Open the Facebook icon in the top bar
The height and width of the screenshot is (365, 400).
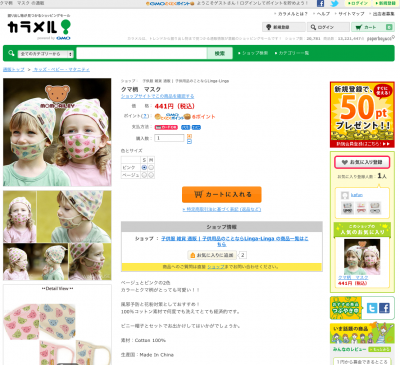coord(320,3)
